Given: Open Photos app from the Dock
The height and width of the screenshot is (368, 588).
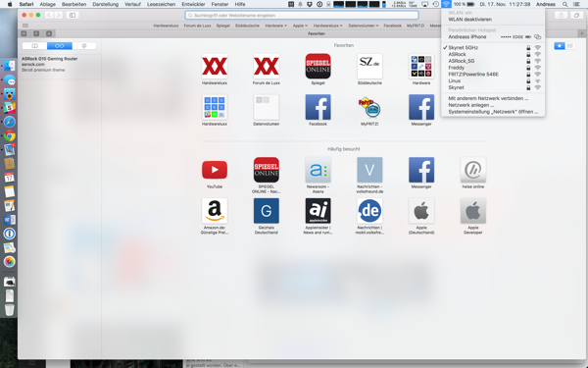Looking at the screenshot, I should tap(10, 261).
